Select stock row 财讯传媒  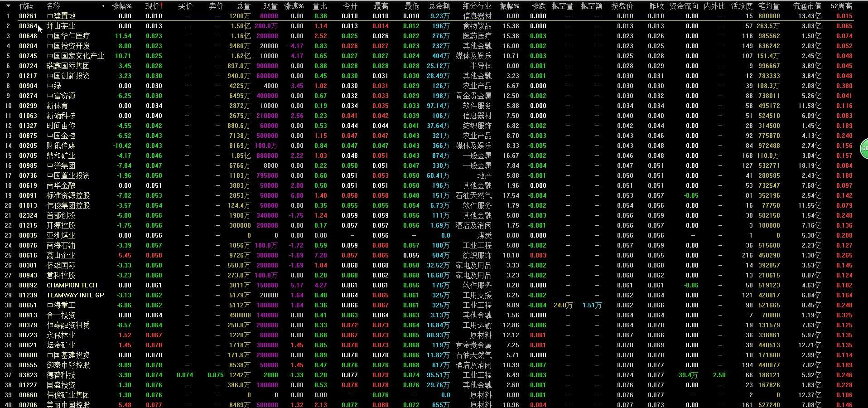(61, 146)
